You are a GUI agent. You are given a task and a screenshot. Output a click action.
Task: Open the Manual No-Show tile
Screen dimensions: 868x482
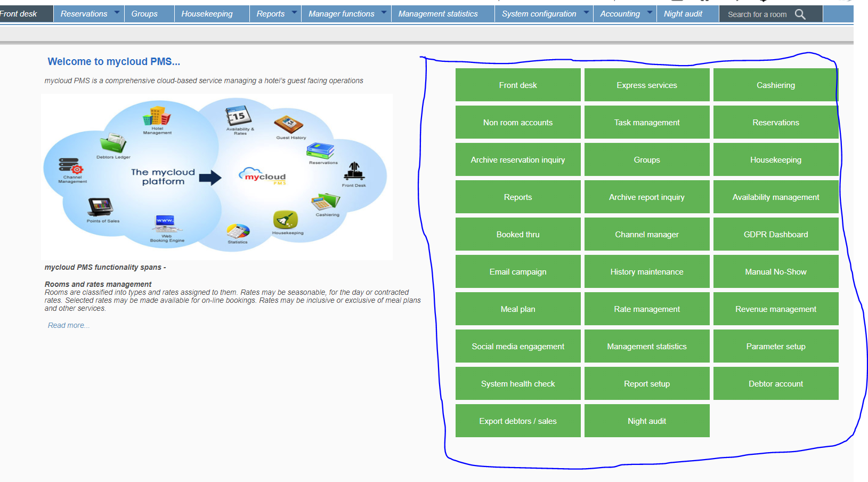(776, 271)
